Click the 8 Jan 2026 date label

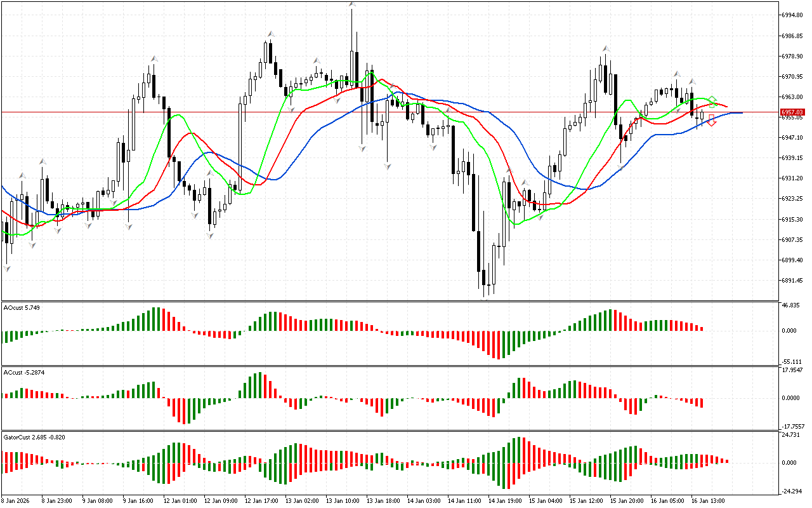click(17, 501)
